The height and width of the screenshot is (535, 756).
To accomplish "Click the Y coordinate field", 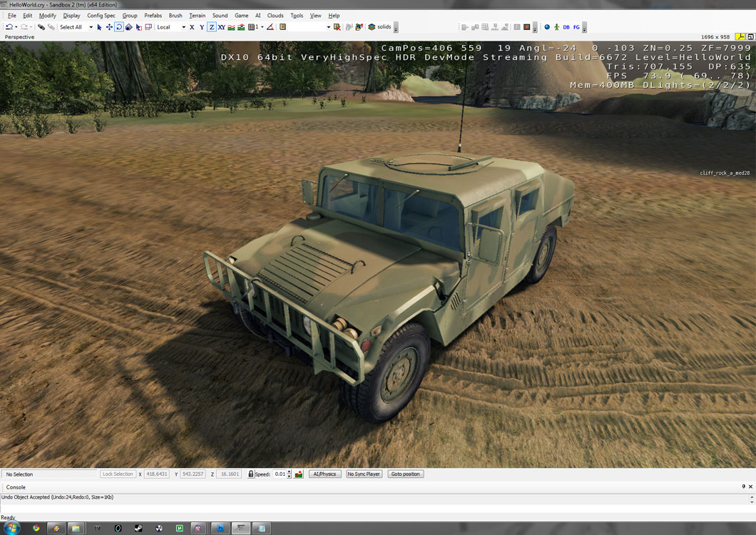I will 193,474.
